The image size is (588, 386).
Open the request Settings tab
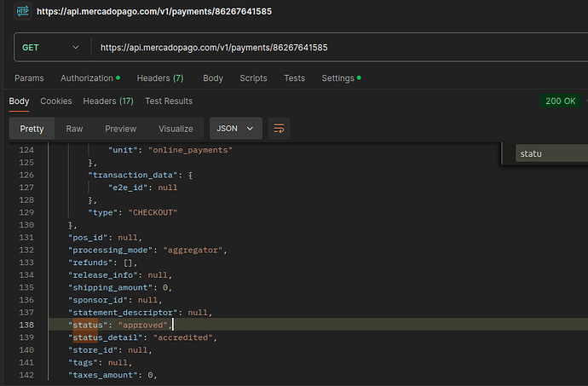point(339,78)
